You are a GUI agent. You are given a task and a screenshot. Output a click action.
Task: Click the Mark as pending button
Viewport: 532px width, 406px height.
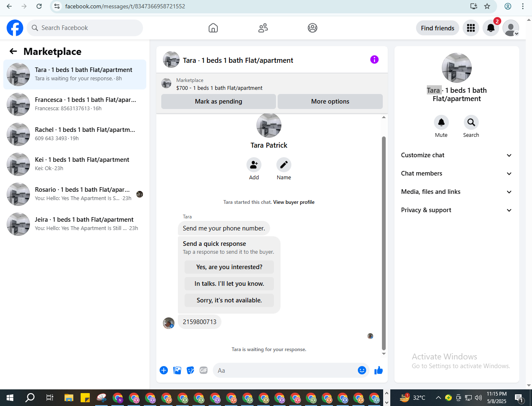(x=219, y=101)
